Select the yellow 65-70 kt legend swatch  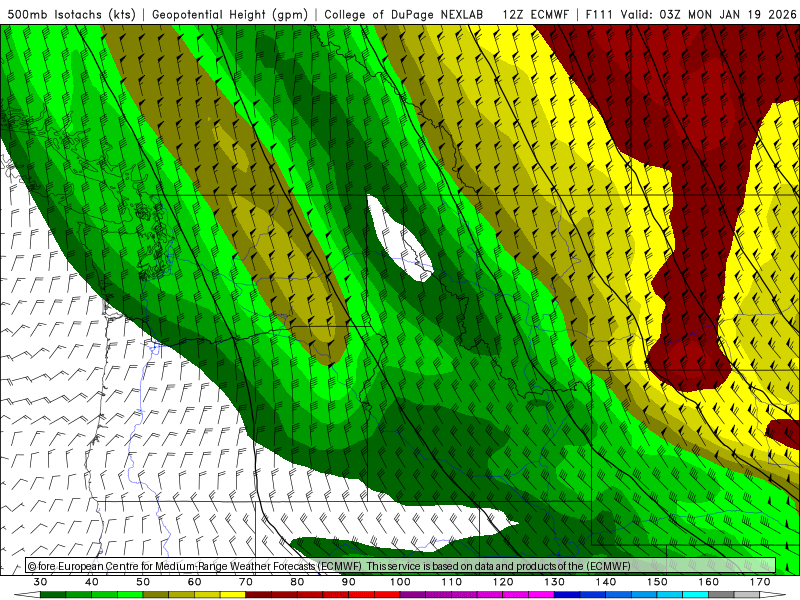pyautogui.click(x=233, y=595)
